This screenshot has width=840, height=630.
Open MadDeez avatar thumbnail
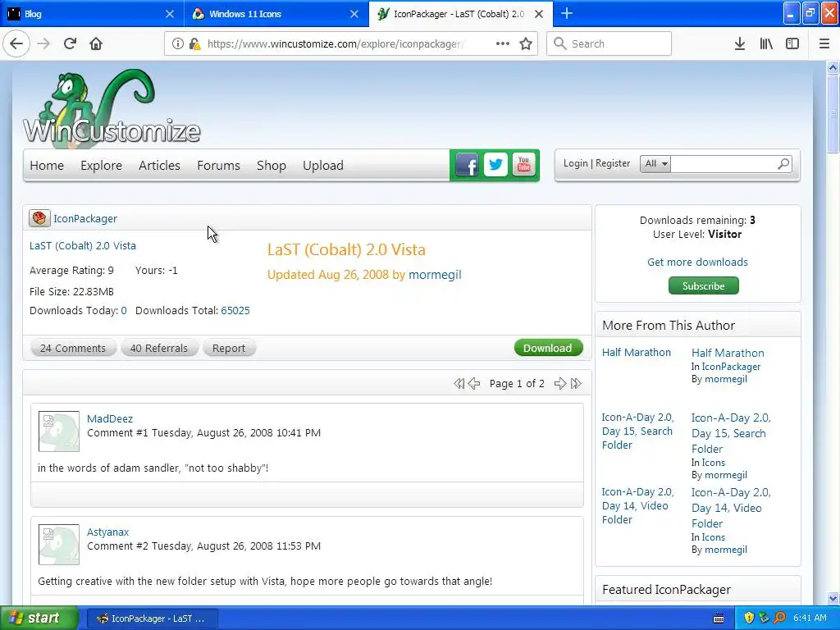(59, 431)
